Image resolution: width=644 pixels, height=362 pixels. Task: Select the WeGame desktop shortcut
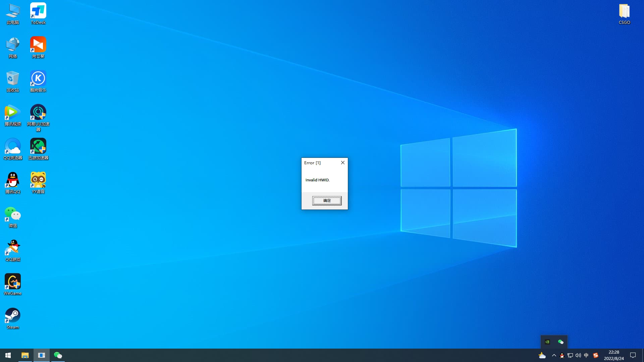pyautogui.click(x=12, y=284)
